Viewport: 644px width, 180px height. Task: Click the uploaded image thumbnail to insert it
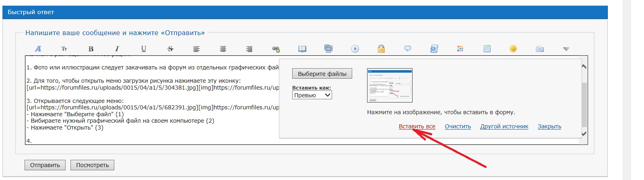point(390,85)
